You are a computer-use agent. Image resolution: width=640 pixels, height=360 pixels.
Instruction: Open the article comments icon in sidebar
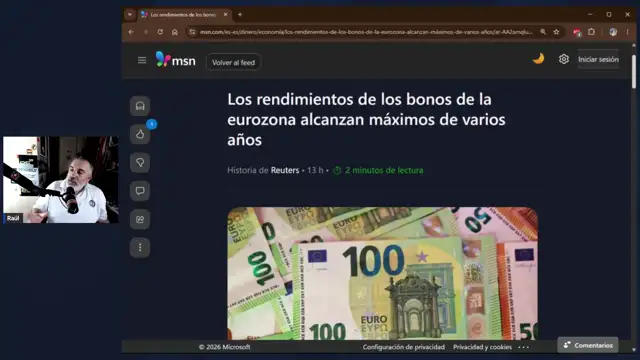pyautogui.click(x=140, y=191)
